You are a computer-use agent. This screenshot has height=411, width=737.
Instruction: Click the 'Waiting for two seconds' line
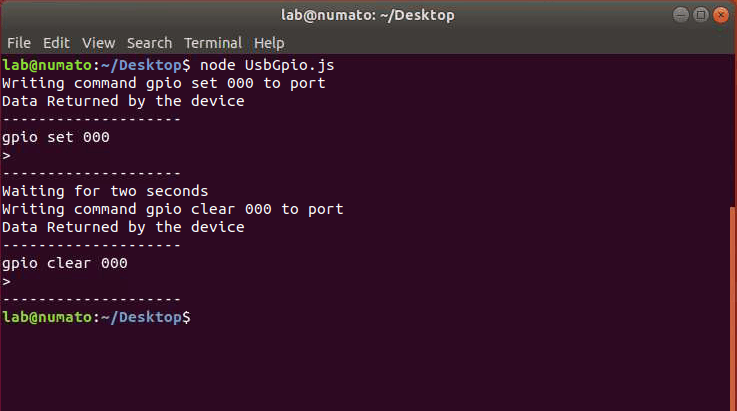click(x=105, y=191)
